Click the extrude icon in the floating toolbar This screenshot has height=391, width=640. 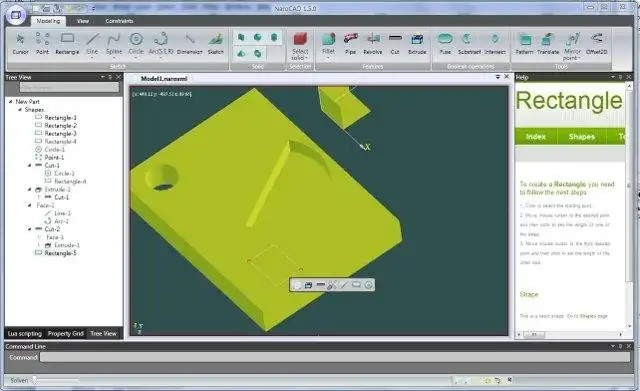click(x=308, y=285)
